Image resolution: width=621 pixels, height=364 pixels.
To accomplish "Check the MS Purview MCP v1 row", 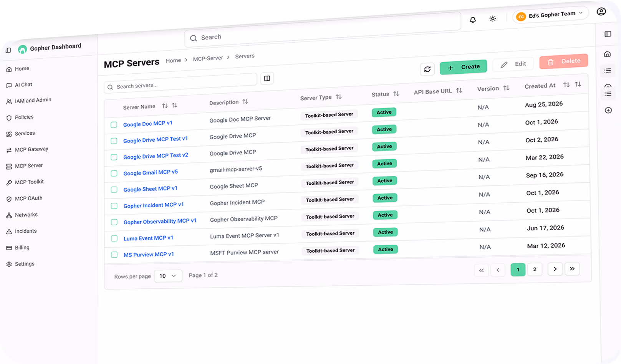I will [x=114, y=255].
